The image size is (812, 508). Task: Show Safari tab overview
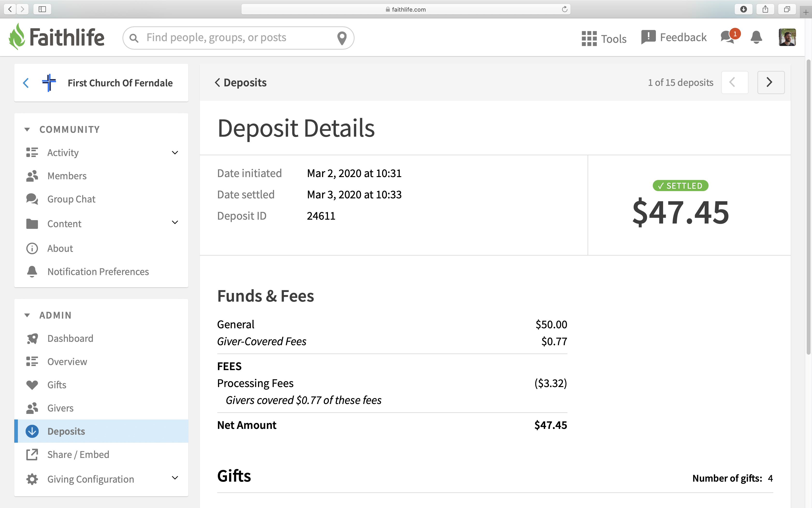[x=787, y=9]
